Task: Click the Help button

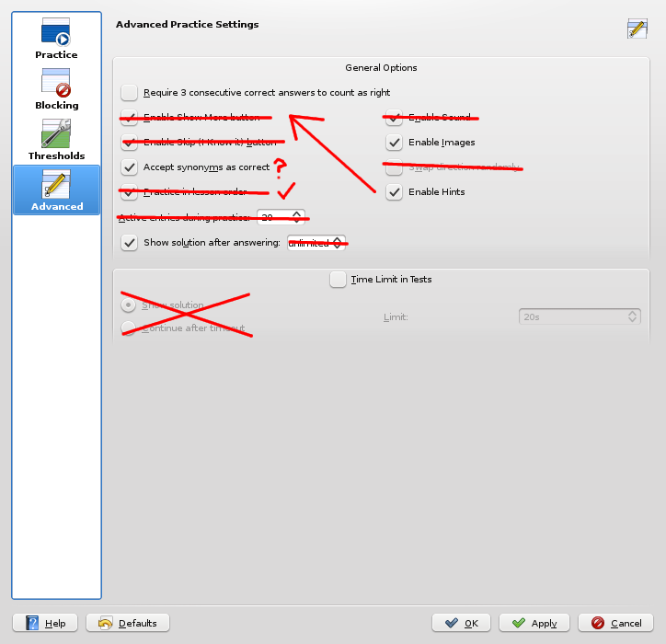Action: pyautogui.click(x=46, y=623)
